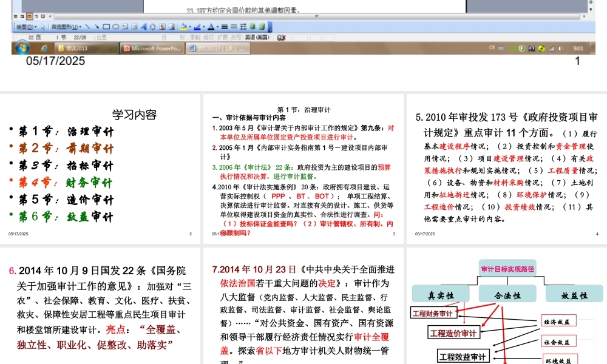Insert WordArt from the drawing toolbar
This screenshot has width=607, height=364.
click(x=144, y=27)
